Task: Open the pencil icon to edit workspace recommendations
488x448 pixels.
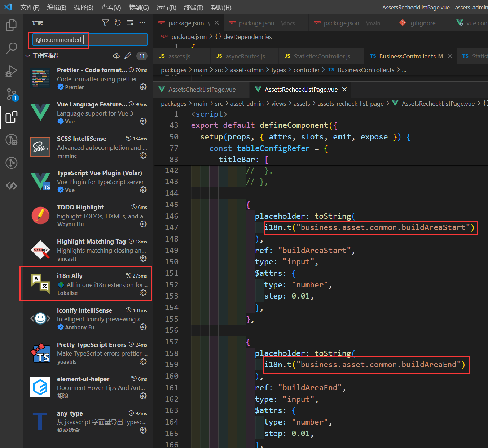Action: (128, 56)
